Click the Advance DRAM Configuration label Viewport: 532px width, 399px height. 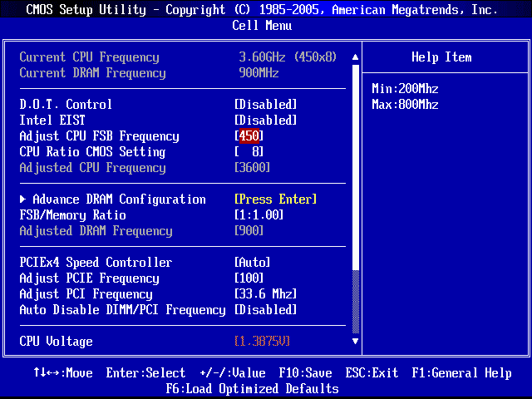point(119,199)
